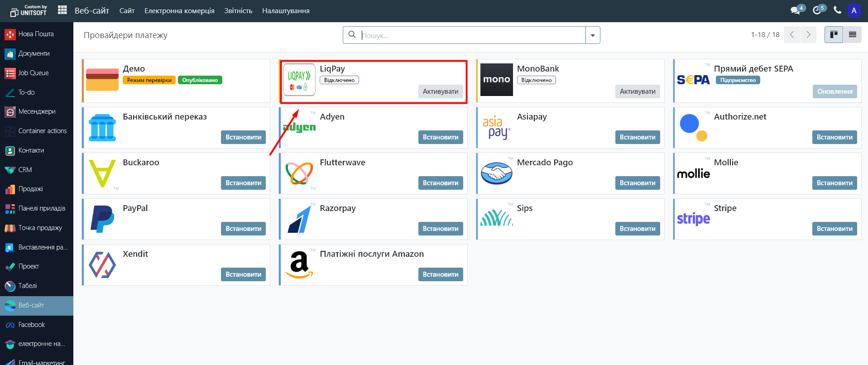Click Оновлення on the SEPA card
This screenshot has height=365, width=868.
[x=834, y=91]
